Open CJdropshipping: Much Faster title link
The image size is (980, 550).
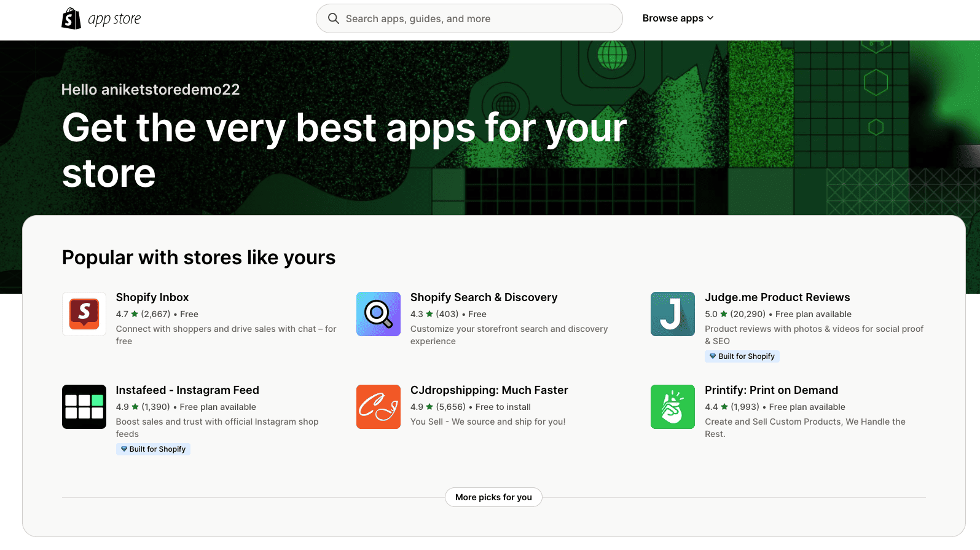[489, 390]
